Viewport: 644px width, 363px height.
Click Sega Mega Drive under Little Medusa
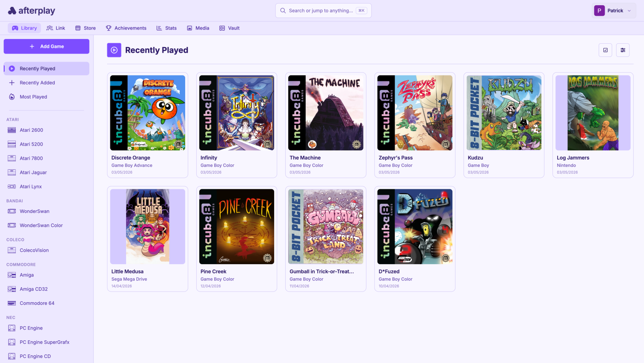click(x=129, y=279)
